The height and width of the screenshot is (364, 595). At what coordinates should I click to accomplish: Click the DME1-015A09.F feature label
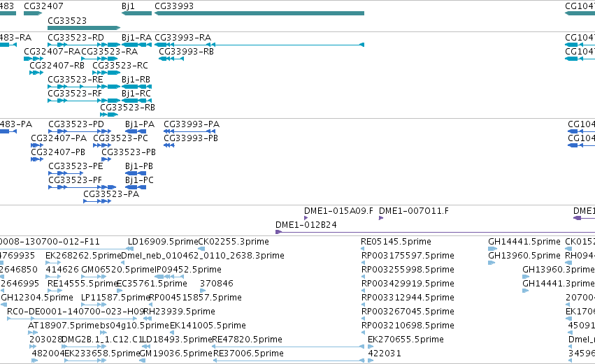[x=338, y=211]
